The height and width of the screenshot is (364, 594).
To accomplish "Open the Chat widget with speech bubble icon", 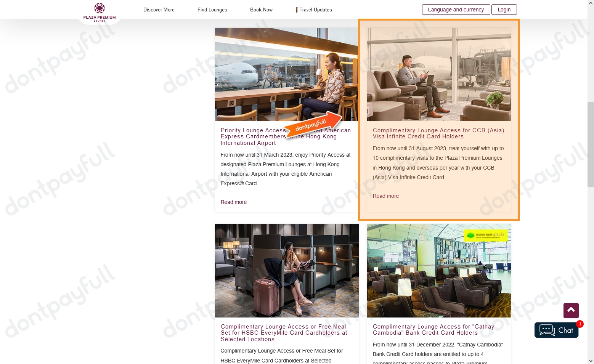I will (x=556, y=330).
